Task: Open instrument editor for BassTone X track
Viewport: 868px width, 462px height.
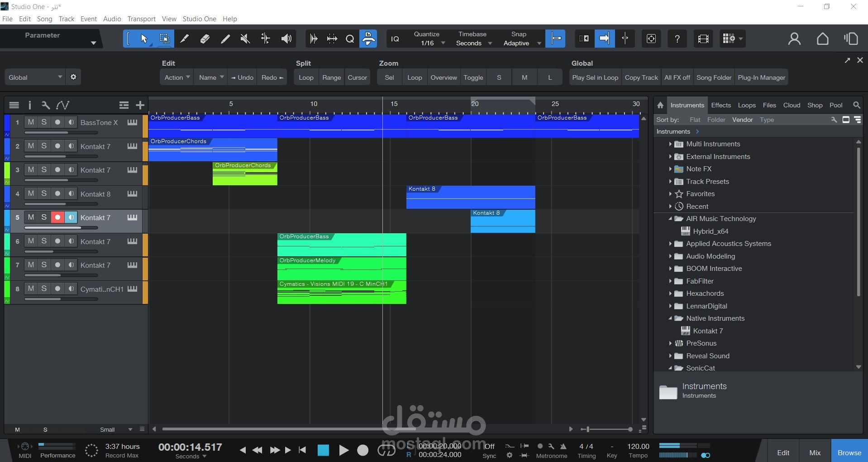Action: [x=132, y=122]
